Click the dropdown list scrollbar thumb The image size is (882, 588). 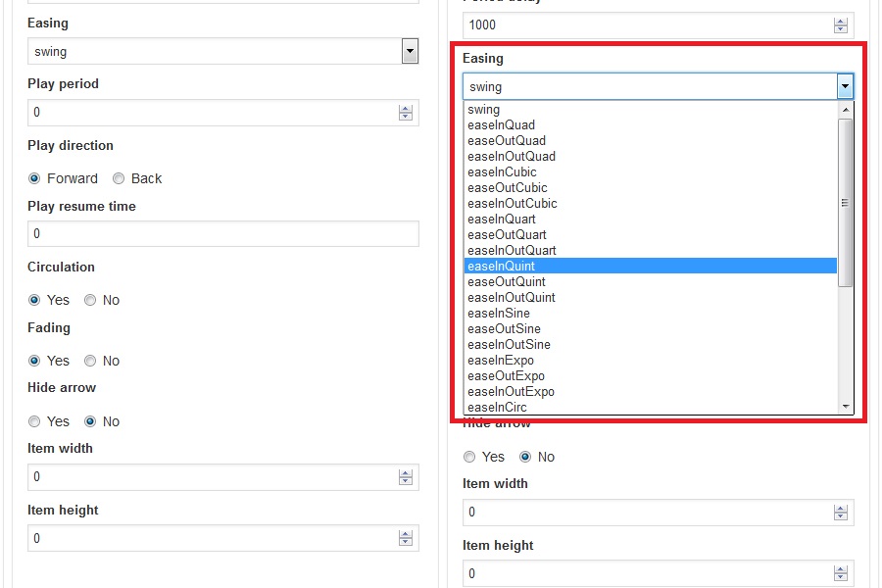coord(845,203)
